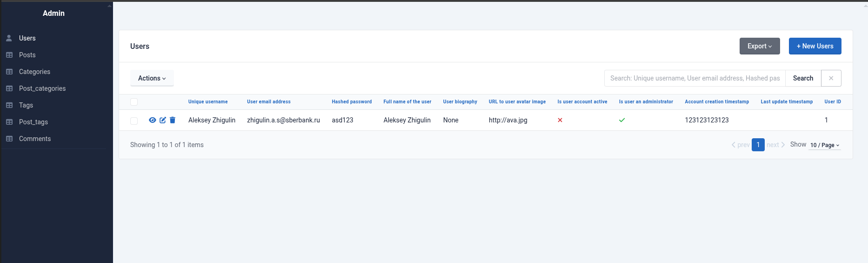Click the table icon beside Posts
Screen dimensions: 868x263
click(9, 55)
